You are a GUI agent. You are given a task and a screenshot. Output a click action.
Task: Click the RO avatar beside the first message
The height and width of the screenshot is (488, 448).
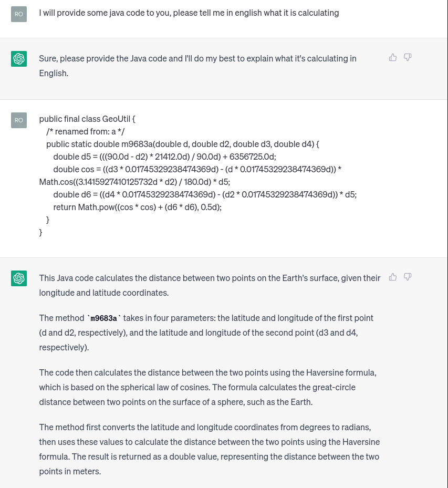[19, 14]
